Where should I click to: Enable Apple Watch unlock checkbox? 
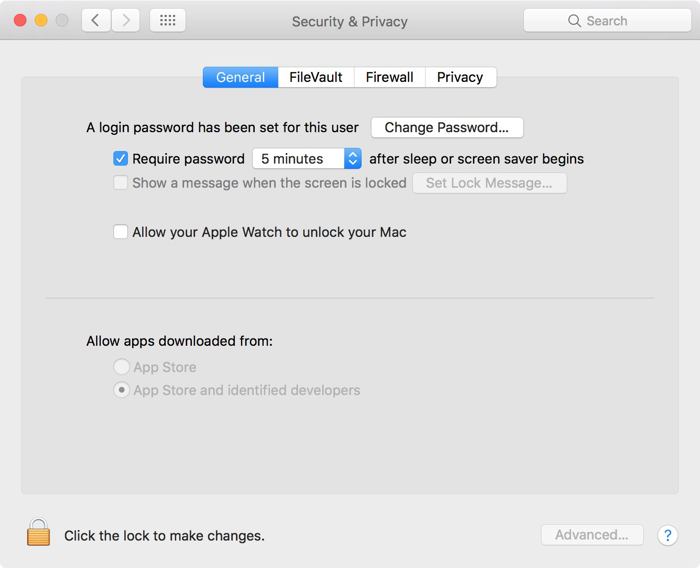coord(121,232)
